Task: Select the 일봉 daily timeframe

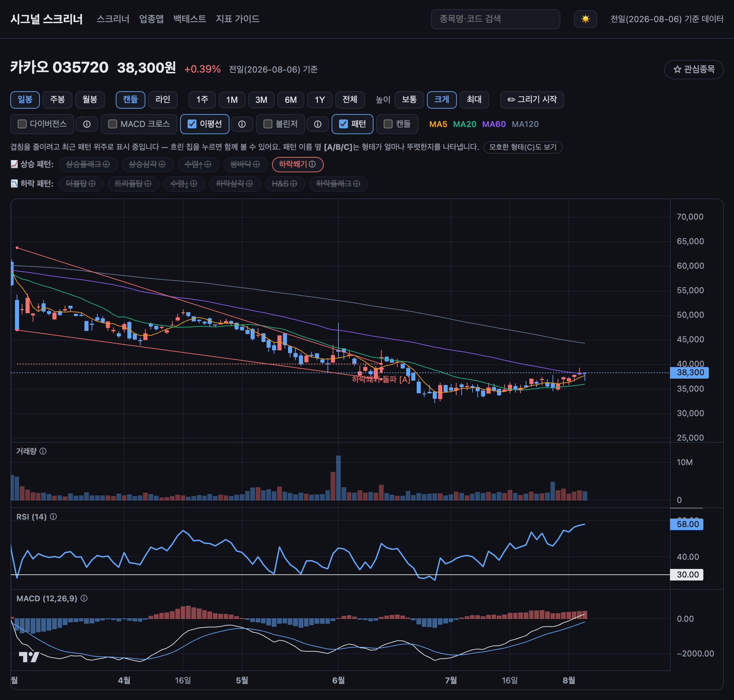Action: 25,100
